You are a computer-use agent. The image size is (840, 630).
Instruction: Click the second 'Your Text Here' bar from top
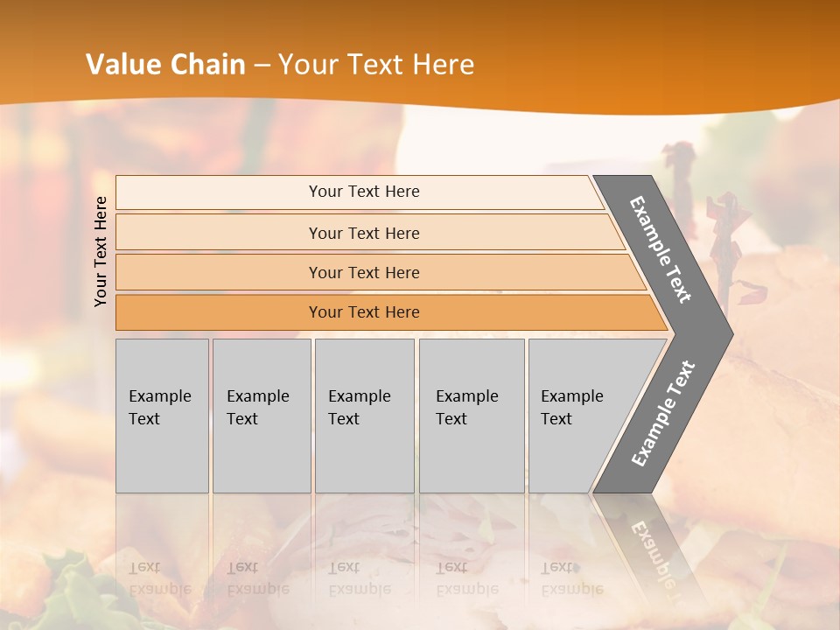pos(364,233)
